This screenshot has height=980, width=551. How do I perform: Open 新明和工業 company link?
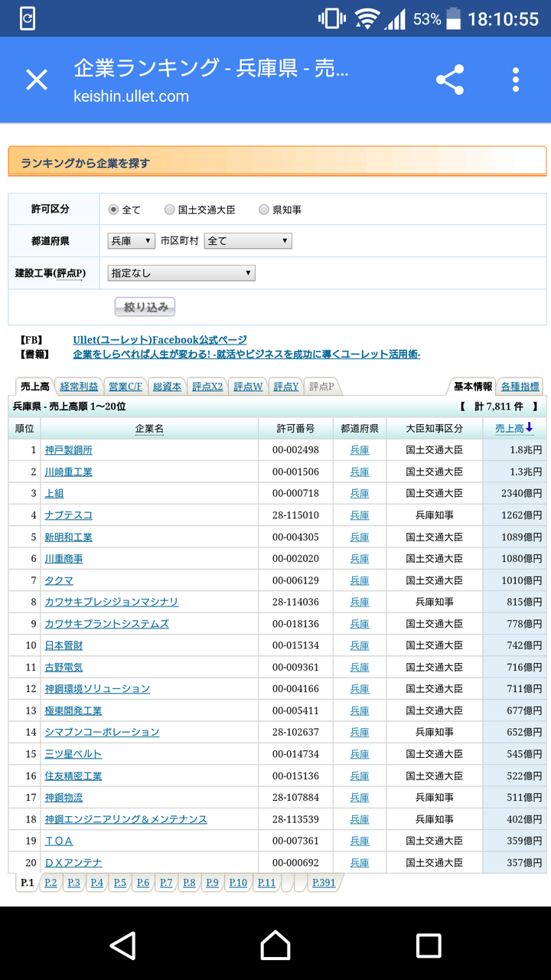coord(69,537)
